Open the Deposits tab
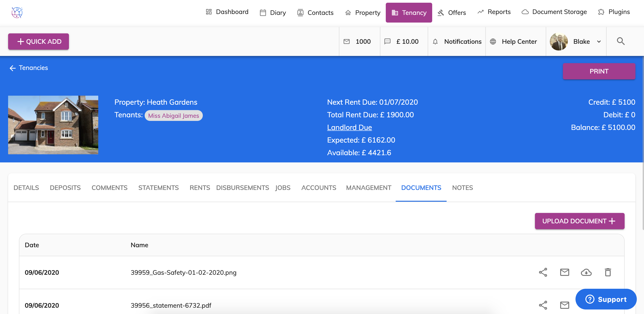This screenshot has height=314, width=644. tap(65, 188)
